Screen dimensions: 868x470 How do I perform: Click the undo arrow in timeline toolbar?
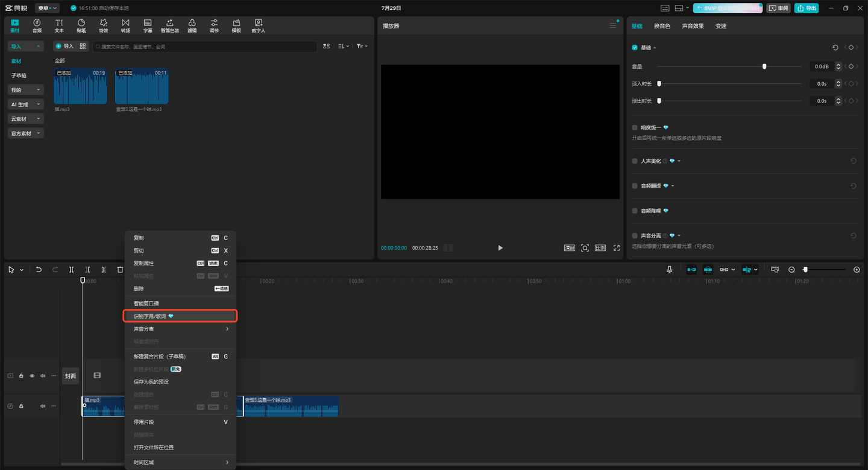39,270
